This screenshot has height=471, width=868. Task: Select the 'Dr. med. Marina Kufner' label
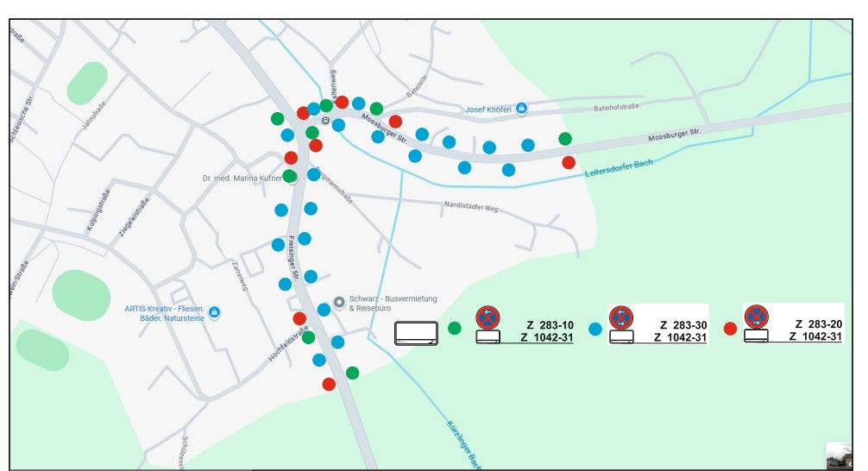coord(242,179)
